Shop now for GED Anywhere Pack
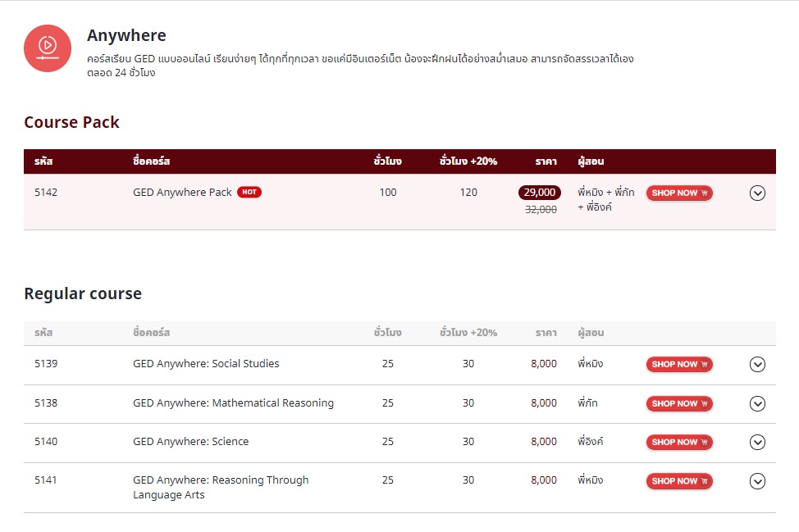Screen dimensions: 799x532 (679, 193)
